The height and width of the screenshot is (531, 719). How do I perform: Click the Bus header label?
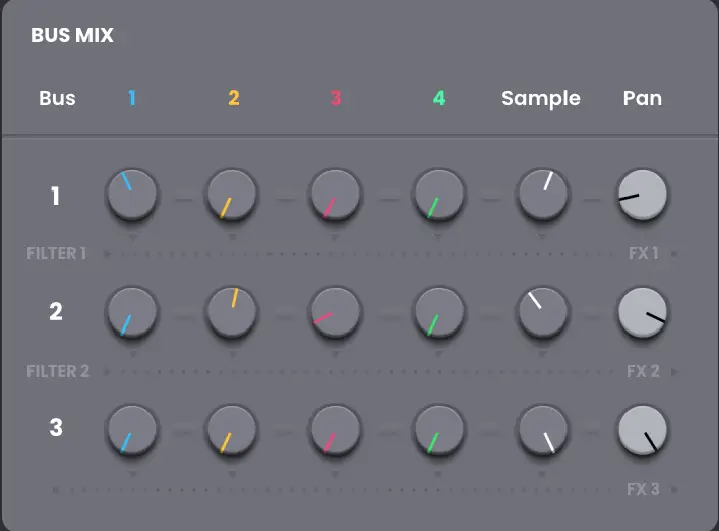(57, 98)
